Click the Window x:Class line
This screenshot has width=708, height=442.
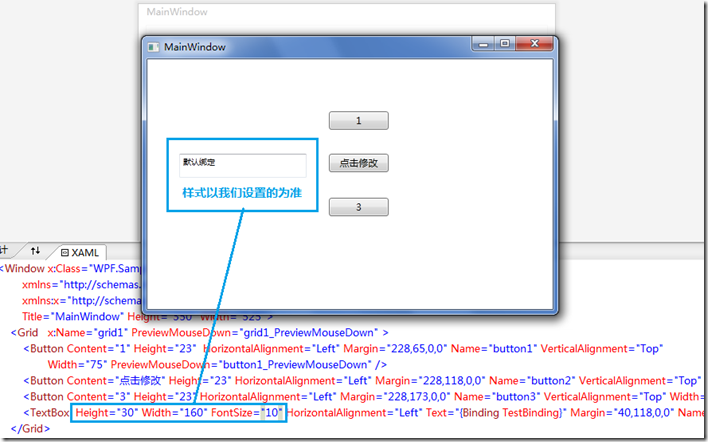71,269
